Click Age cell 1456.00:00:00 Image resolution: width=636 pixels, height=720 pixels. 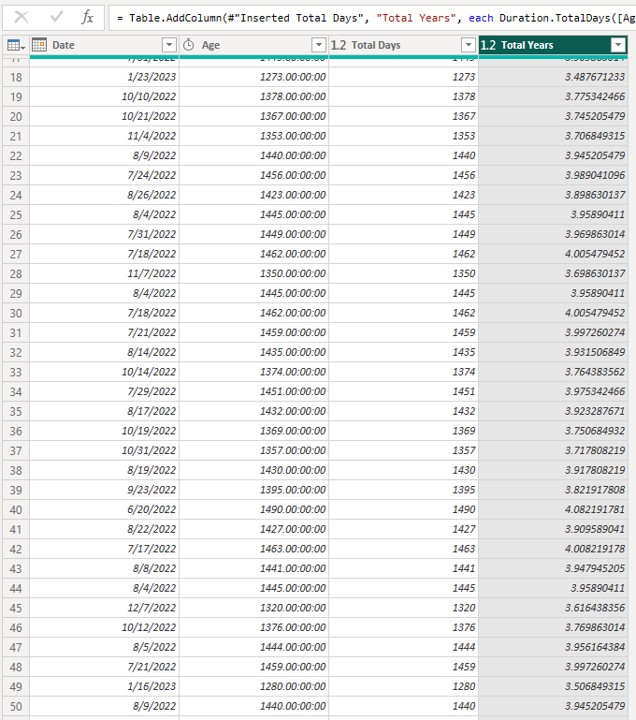254,175
